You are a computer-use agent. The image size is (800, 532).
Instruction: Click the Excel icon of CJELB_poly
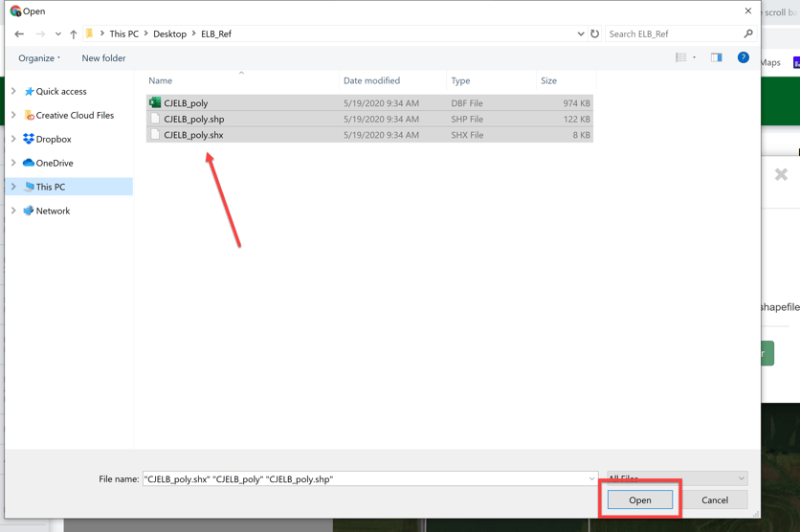click(x=155, y=102)
